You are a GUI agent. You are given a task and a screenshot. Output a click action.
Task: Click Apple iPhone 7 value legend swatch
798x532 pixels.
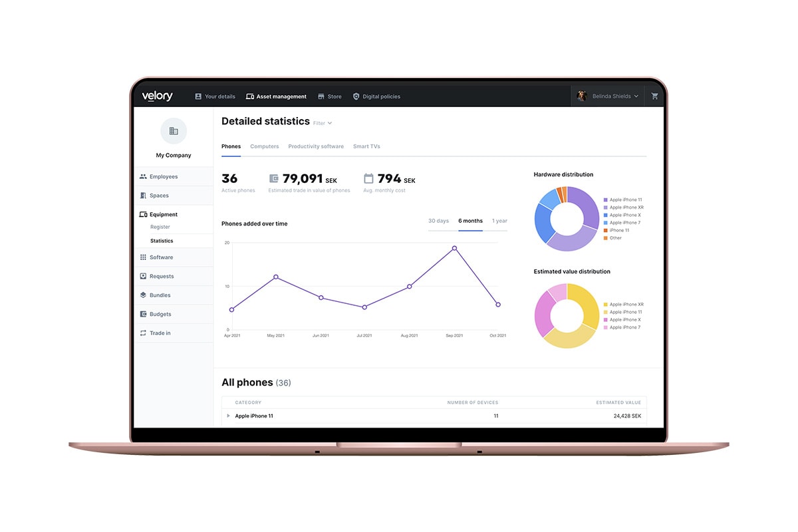(605, 327)
